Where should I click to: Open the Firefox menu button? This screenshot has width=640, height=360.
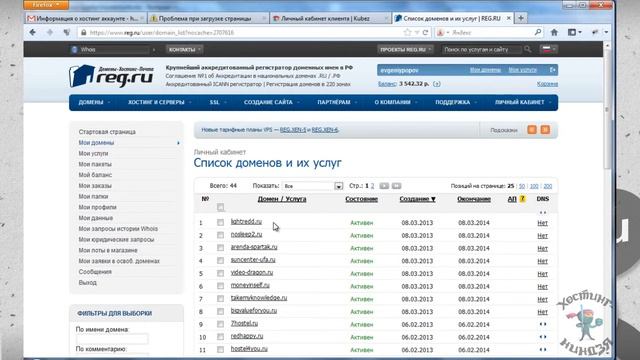click(46, 4)
